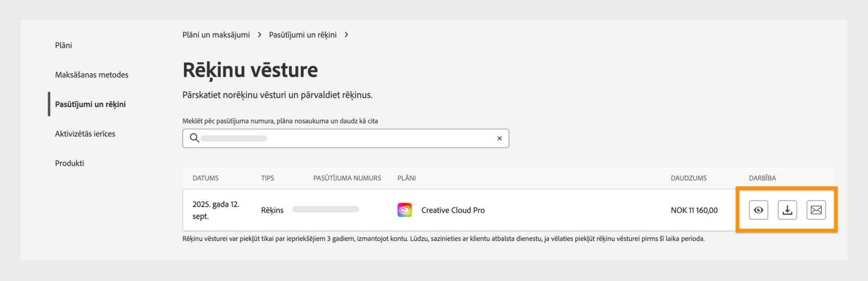Follow the Pasūtījumi un rēķini breadcrumb link
This screenshot has height=281, width=868.
click(303, 35)
